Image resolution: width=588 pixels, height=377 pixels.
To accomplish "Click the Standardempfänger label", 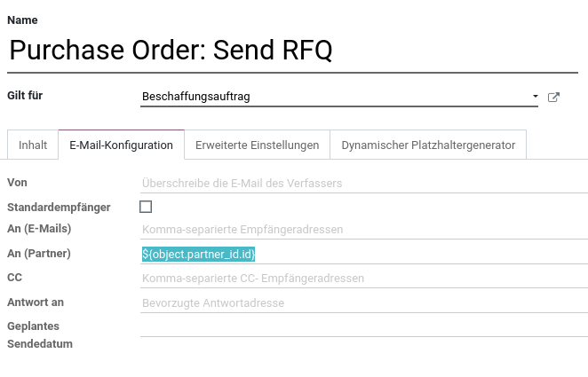I will tap(59, 208).
